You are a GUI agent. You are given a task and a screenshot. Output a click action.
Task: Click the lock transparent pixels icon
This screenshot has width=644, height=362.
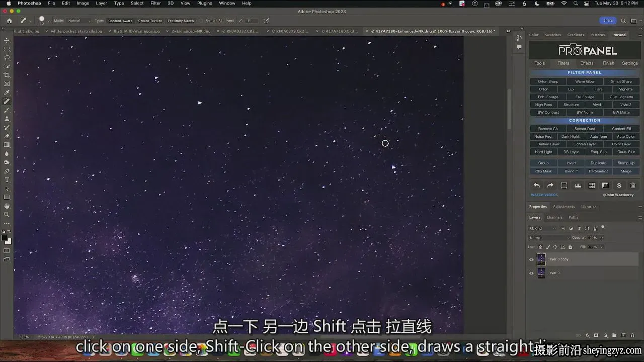pos(541,247)
